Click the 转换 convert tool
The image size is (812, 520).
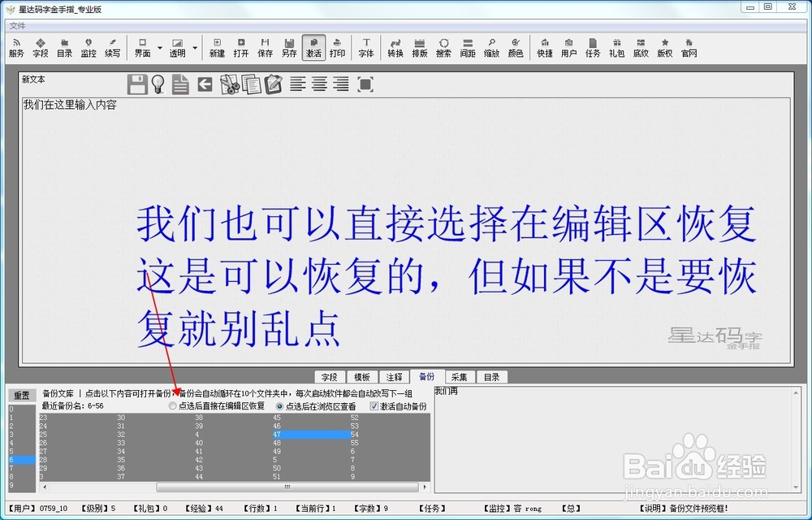395,48
